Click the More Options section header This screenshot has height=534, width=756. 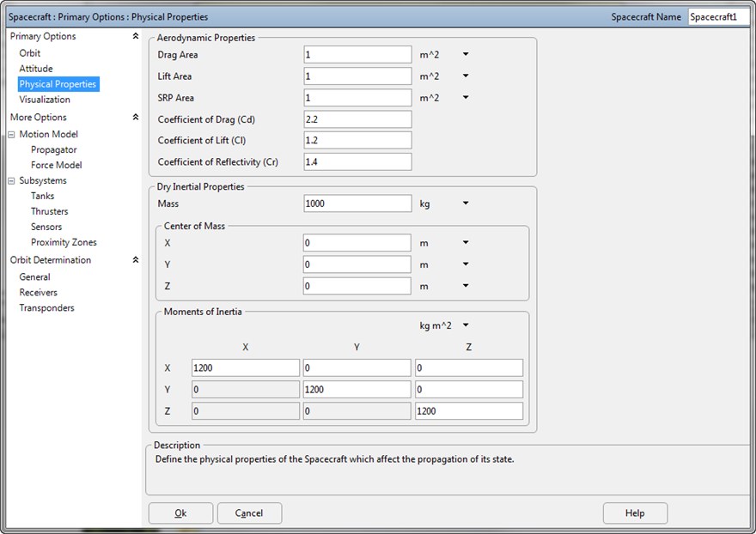pos(39,117)
